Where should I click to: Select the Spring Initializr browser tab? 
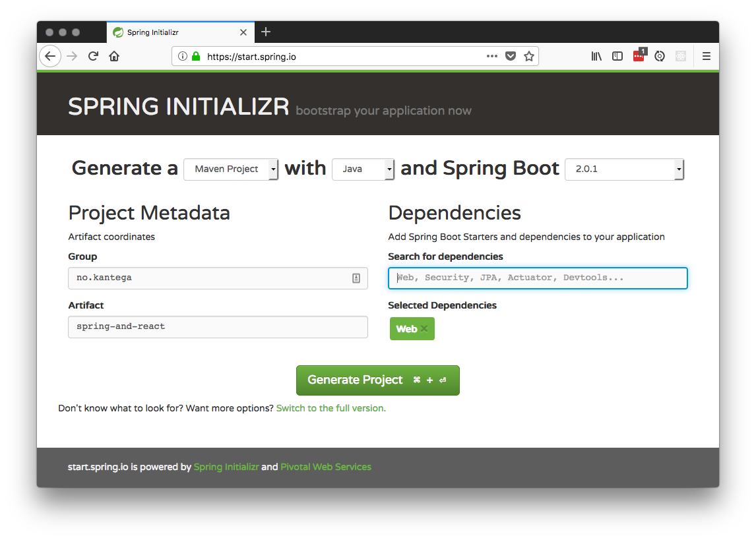(181, 32)
